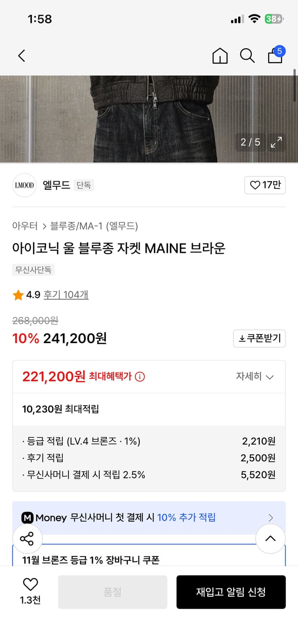Toggle the 무신사단독 label
This screenshot has height=644, width=298.
point(33,270)
